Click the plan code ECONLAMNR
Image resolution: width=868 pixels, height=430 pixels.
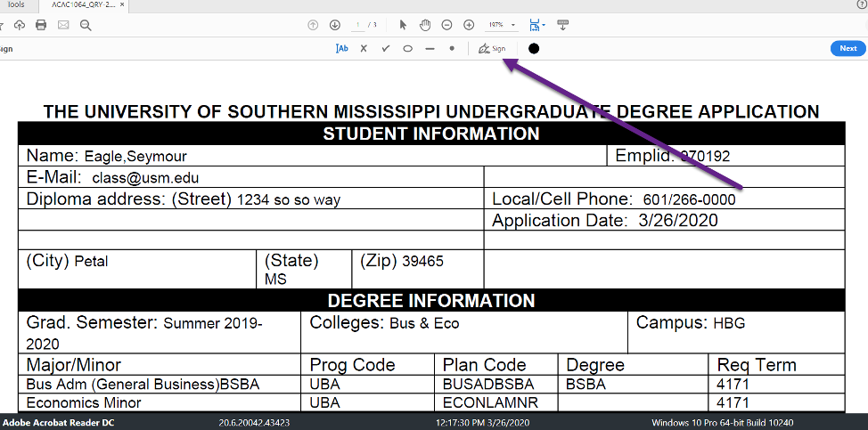click(490, 403)
